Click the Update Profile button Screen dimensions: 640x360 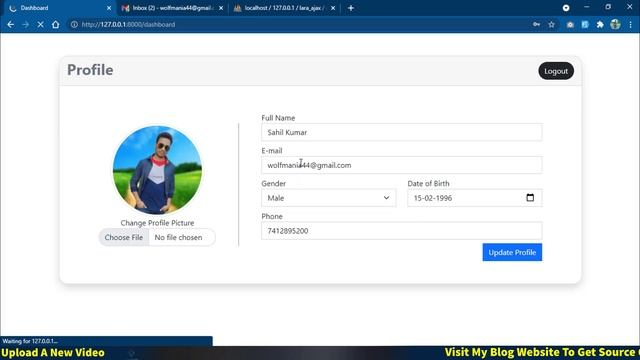coord(512,252)
